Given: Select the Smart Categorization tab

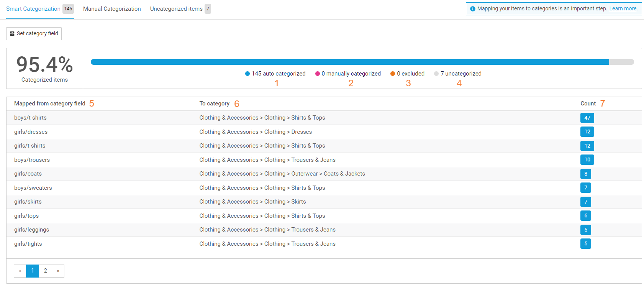Looking at the screenshot, I should (x=40, y=9).
